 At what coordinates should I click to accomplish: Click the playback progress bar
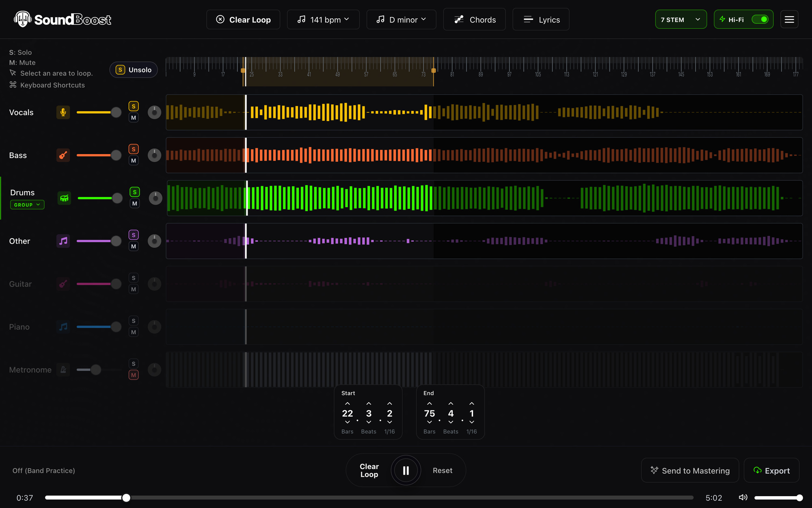tap(369, 498)
